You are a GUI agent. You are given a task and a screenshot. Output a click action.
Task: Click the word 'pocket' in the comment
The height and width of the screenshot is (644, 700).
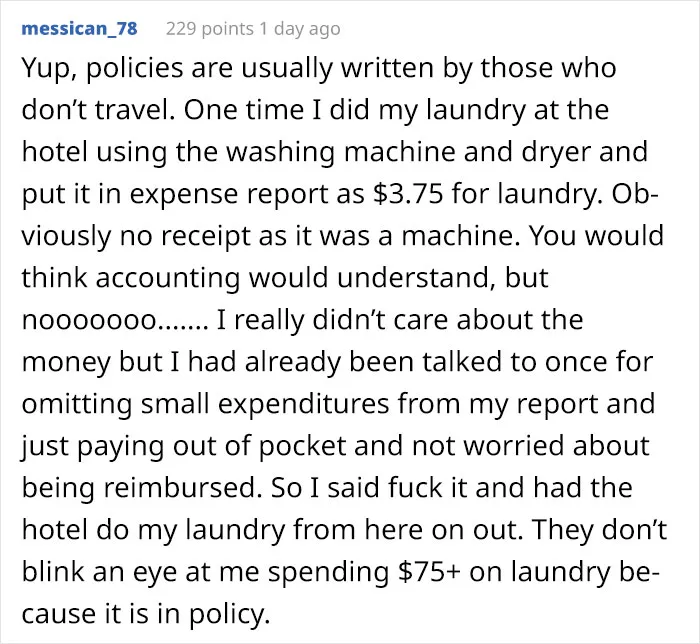coord(303,445)
